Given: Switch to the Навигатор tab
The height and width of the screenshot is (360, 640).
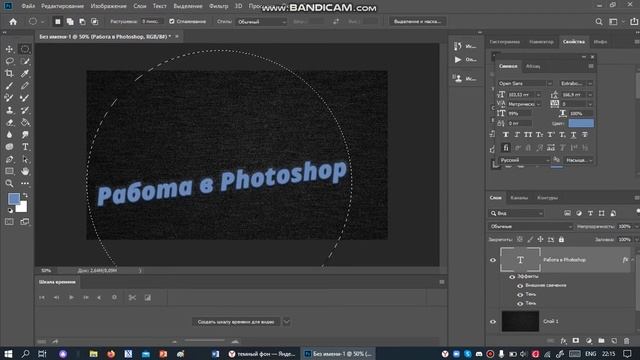Looking at the screenshot, I should (541, 42).
